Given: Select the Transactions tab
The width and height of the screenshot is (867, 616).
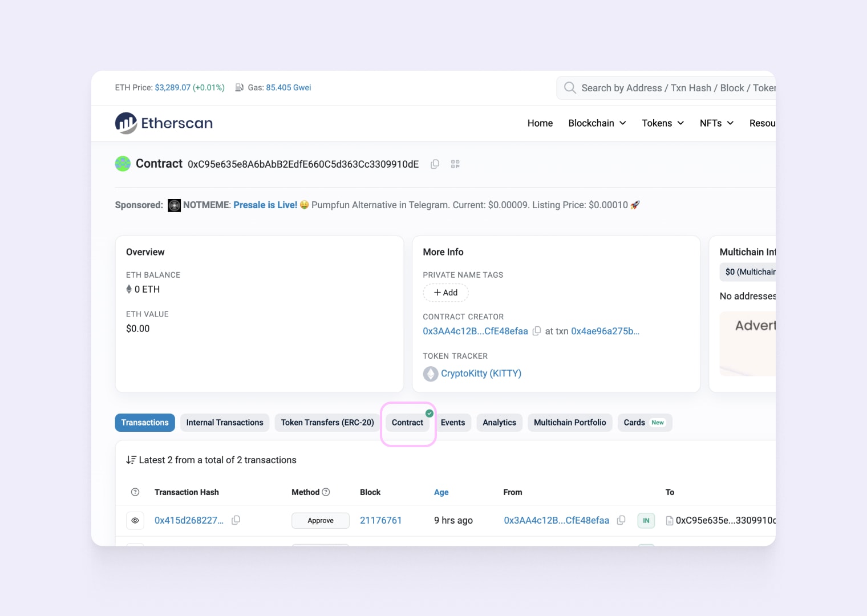Looking at the screenshot, I should [x=145, y=423].
